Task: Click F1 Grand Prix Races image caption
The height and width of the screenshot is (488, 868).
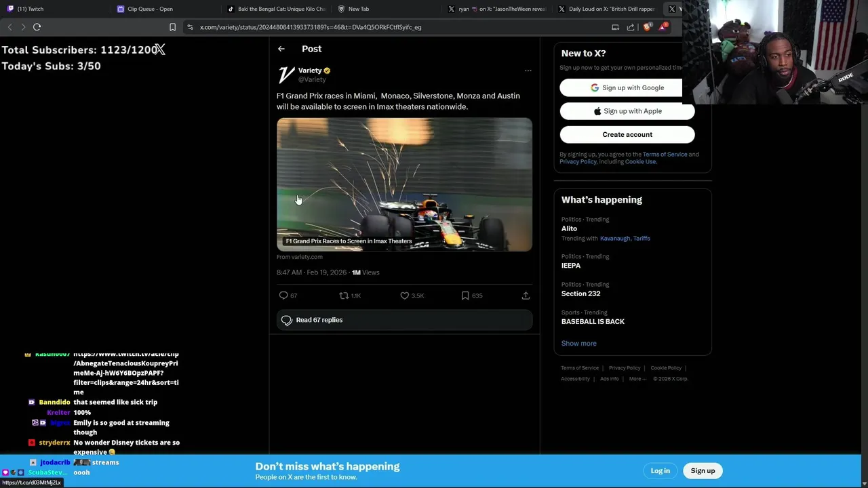Action: 349,241
